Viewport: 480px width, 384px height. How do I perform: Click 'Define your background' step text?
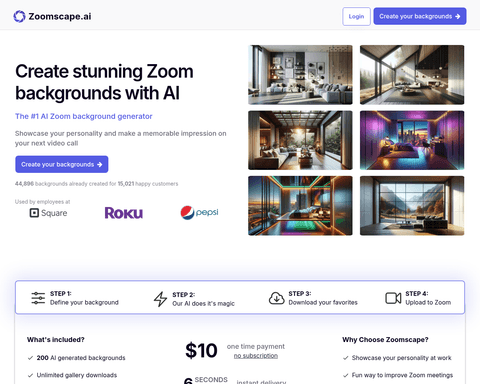click(x=84, y=302)
